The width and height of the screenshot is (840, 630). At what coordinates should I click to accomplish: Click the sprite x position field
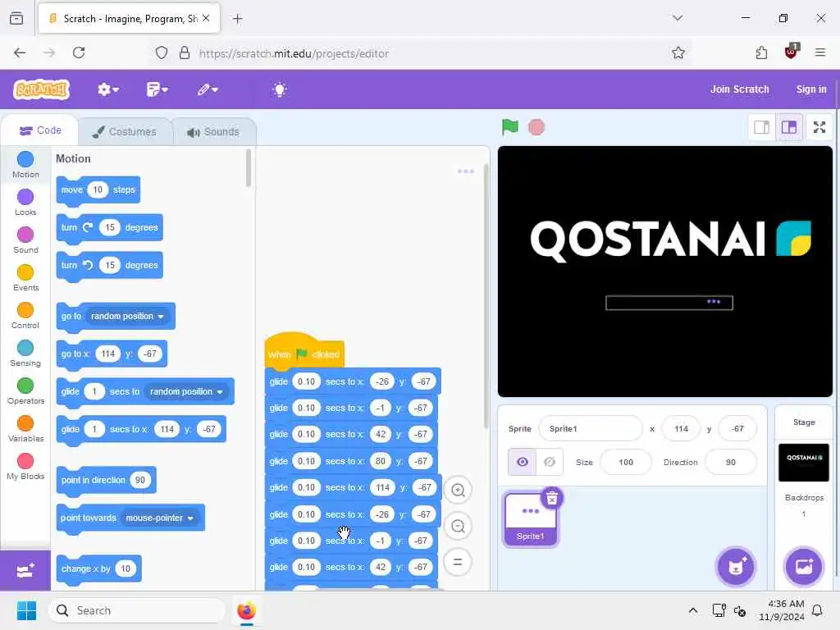point(681,428)
